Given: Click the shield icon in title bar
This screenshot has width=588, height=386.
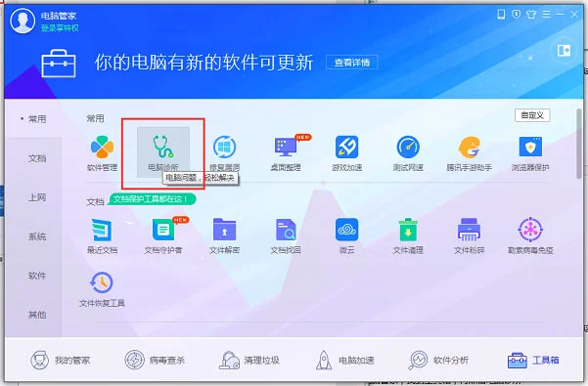Looking at the screenshot, I should [517, 15].
